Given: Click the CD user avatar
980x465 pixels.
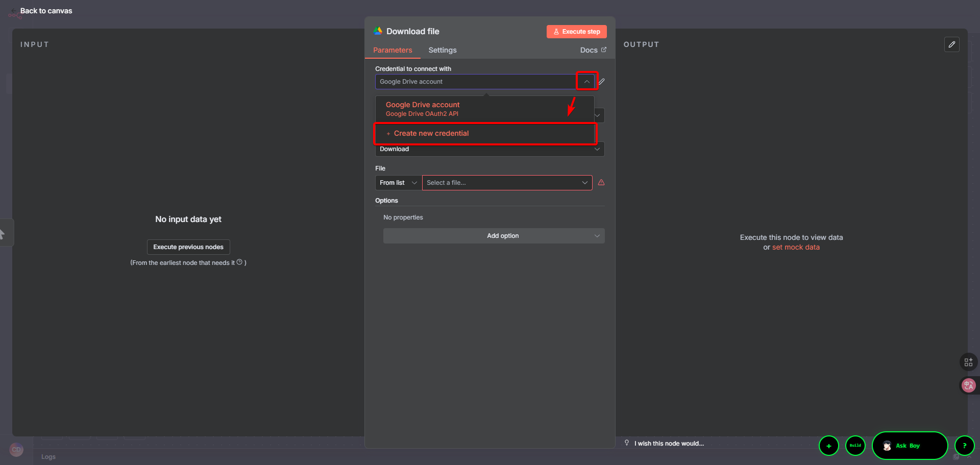Looking at the screenshot, I should point(16,450).
